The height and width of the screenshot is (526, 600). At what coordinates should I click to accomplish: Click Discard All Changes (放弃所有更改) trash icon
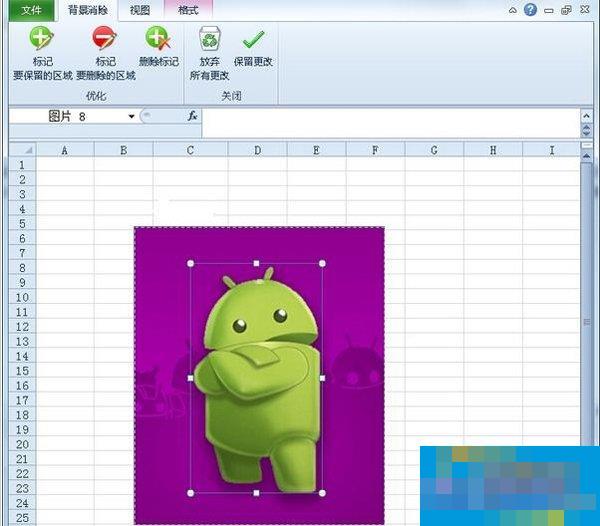[210, 39]
